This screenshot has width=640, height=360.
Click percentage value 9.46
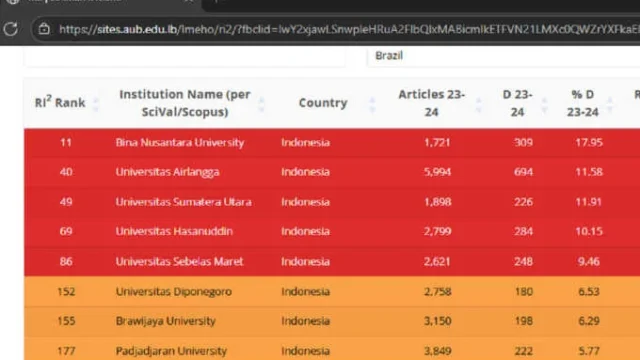click(589, 262)
